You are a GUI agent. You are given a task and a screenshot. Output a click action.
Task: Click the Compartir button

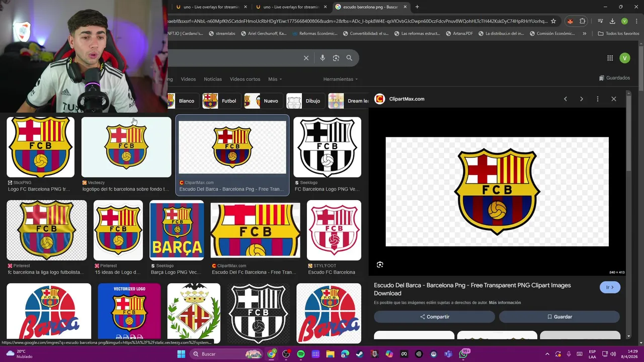pos(435,317)
